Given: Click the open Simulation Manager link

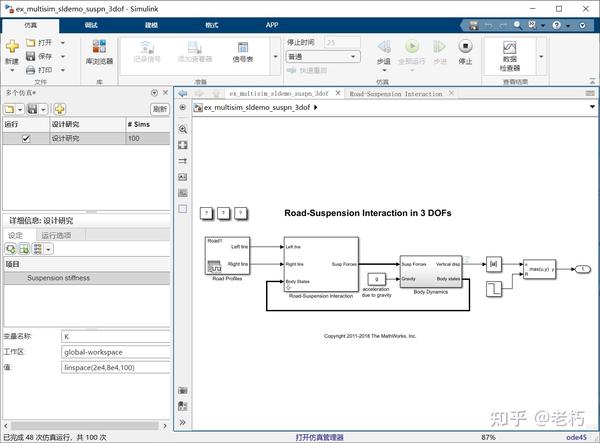Looking at the screenshot, I should point(320,437).
